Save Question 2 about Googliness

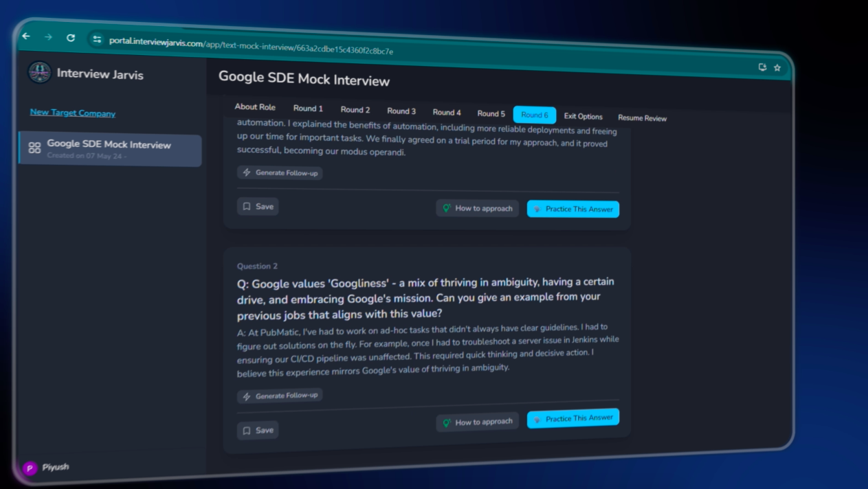tap(258, 430)
